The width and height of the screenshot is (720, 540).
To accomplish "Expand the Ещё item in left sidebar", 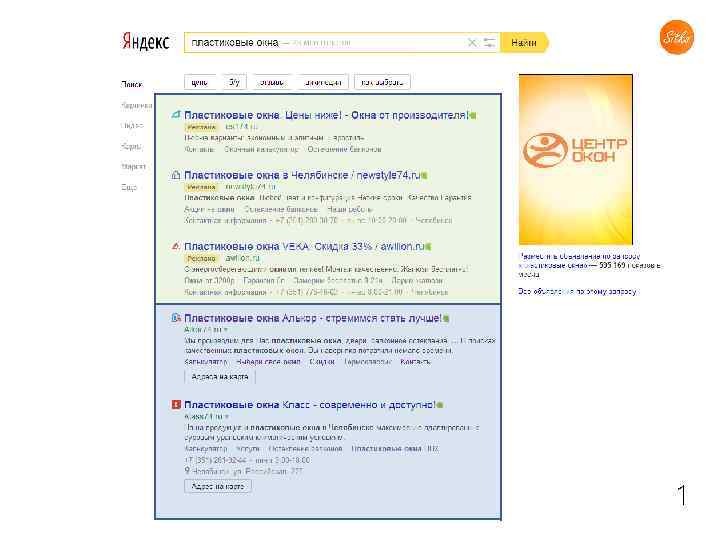I will click(x=129, y=187).
